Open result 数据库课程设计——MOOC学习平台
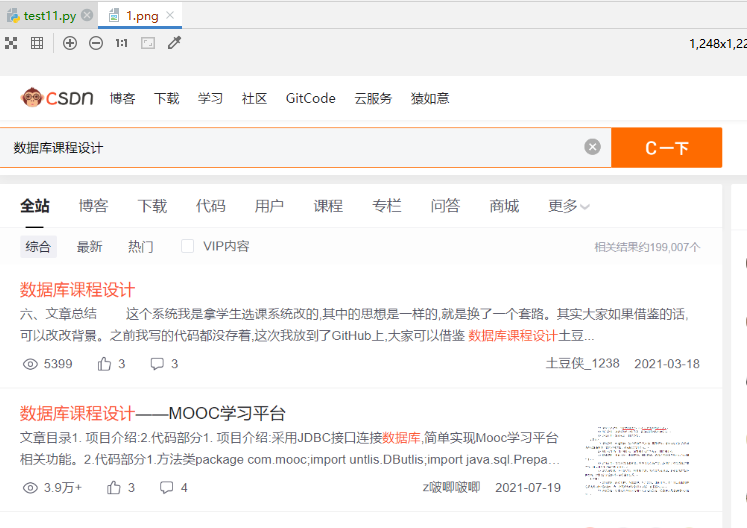747x528 pixels. pyautogui.click(x=152, y=413)
